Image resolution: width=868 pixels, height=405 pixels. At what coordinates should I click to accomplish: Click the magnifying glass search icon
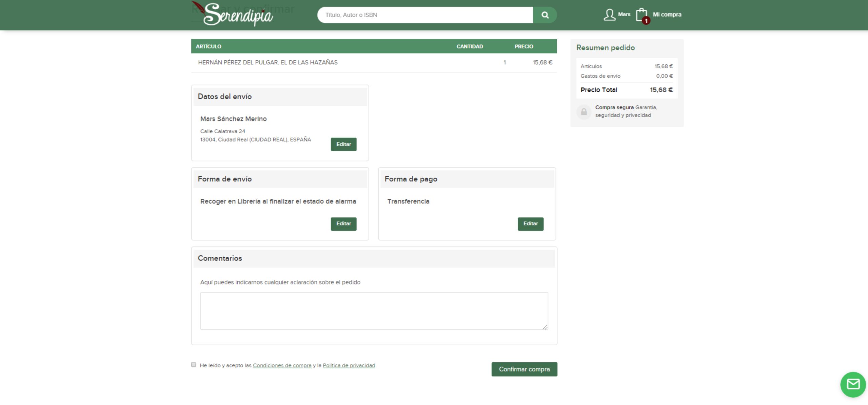point(545,15)
